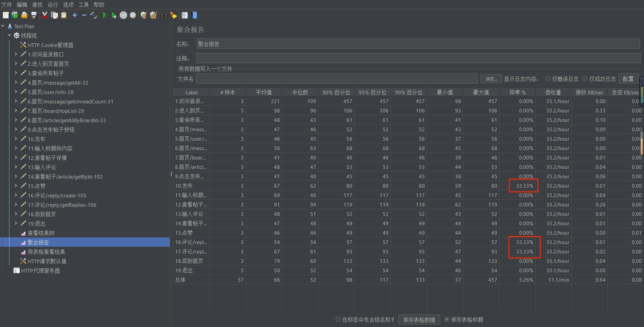The height and width of the screenshot is (327, 644).
Task: Open the 运行 menu
Action: [53, 5]
